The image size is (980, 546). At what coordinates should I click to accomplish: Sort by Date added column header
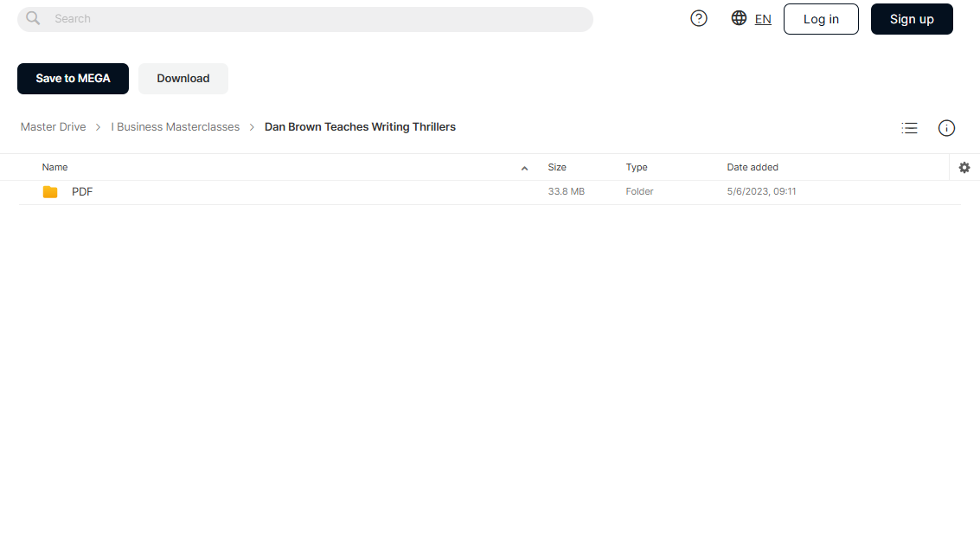pos(753,168)
